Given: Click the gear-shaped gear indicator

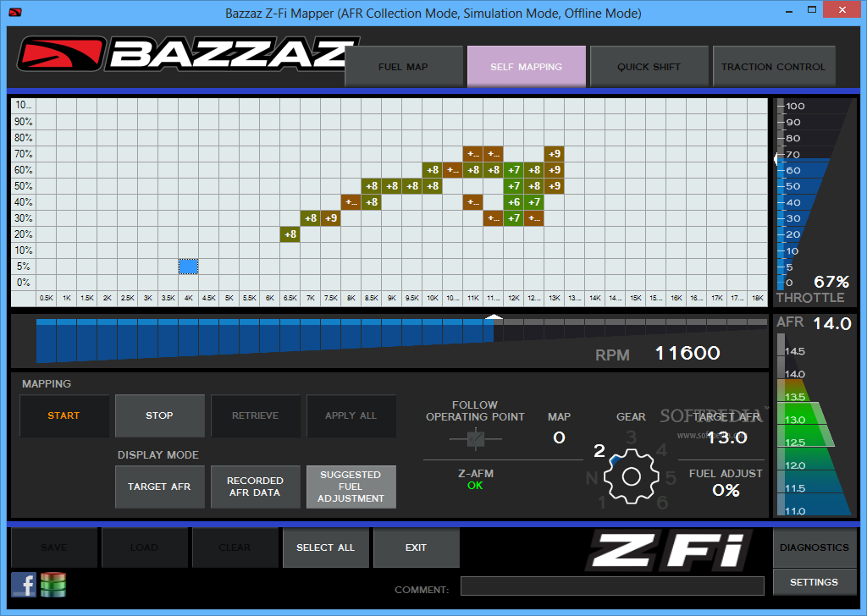Looking at the screenshot, I should click(x=631, y=476).
